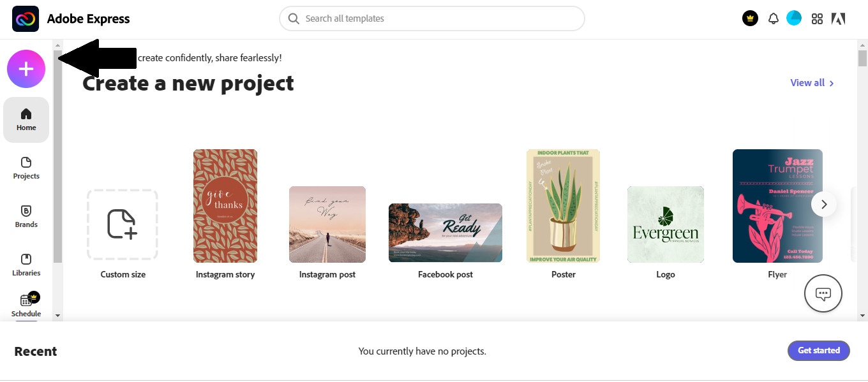Screen dimensions: 868x382
Task: Open the Schedule calendar in sidebar
Action: coord(26,305)
